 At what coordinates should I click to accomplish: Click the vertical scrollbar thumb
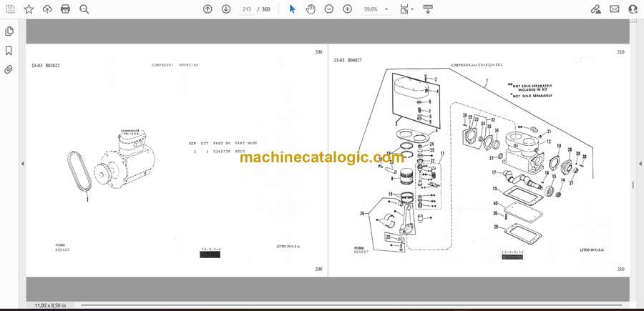(x=633, y=185)
